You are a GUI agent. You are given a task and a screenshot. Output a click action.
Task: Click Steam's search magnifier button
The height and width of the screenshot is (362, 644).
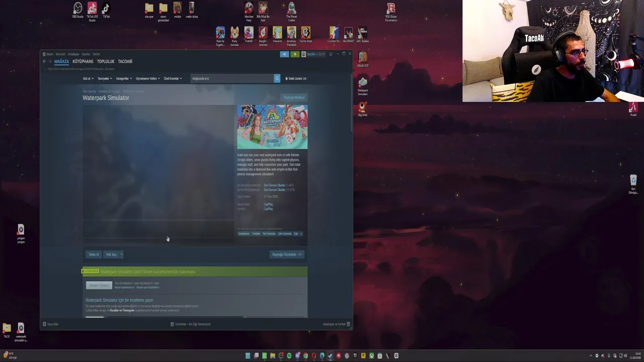pyautogui.click(x=277, y=78)
